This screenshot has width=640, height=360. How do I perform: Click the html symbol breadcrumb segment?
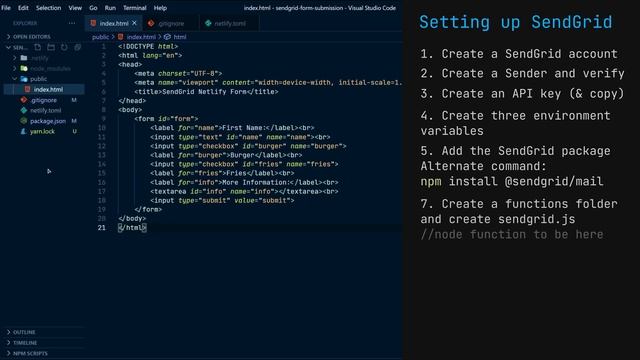180,37
